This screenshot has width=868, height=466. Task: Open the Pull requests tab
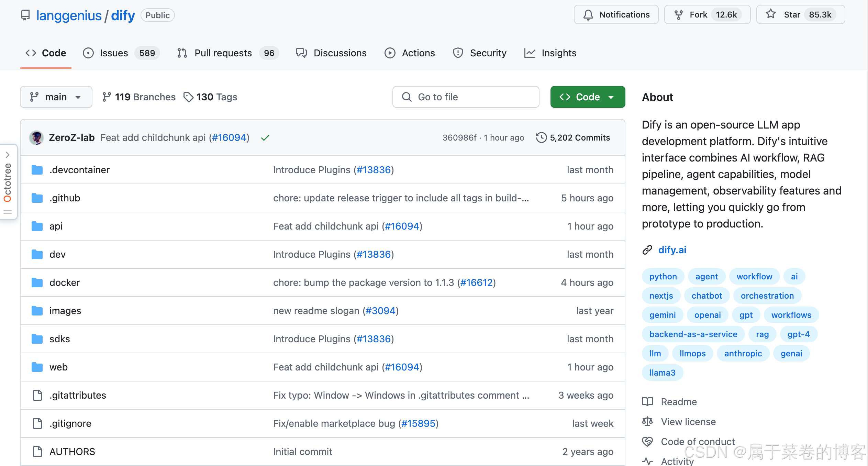[x=223, y=53]
